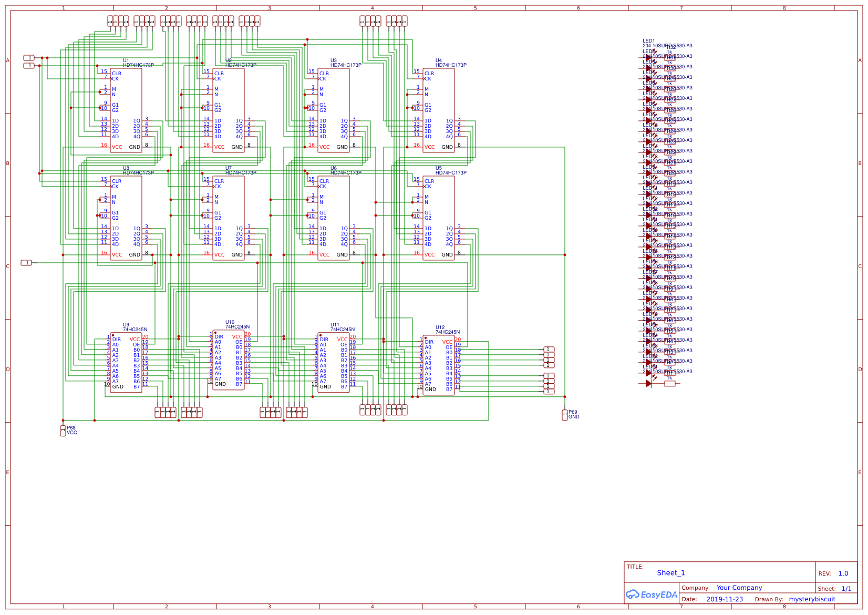Image resolution: width=868 pixels, height=615 pixels.
Task: Select the U9 74HC245N transceiver symbol
Action: point(125,363)
